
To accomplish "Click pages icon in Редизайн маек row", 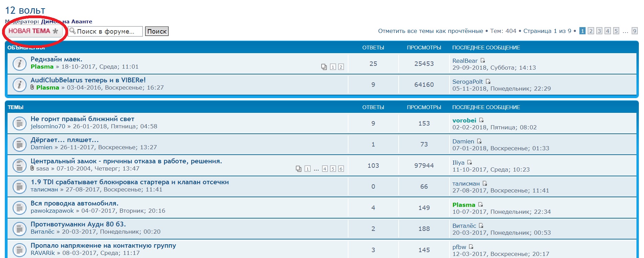I will click(x=324, y=67).
